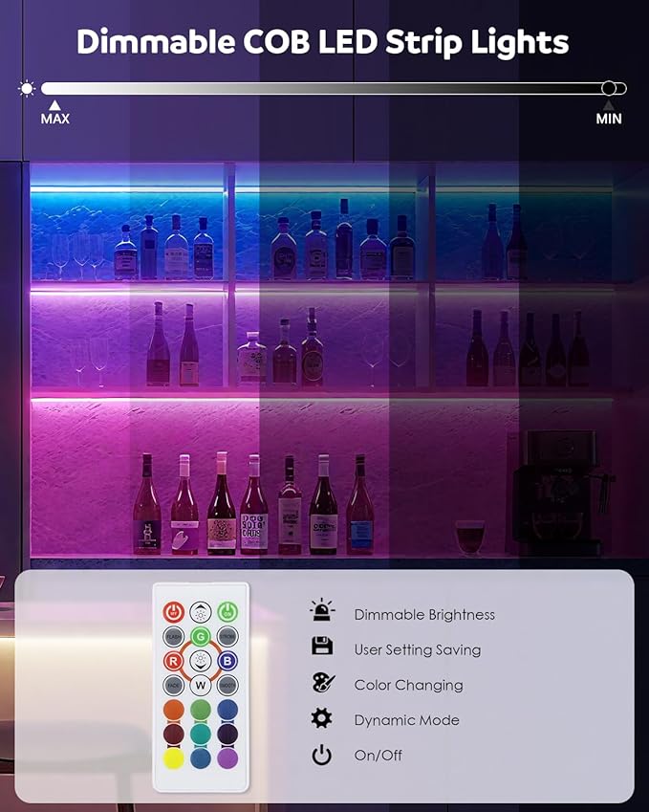This screenshot has height=812, width=649.
Task: Click the gear icon for Dynamic Mode
Action: click(321, 719)
